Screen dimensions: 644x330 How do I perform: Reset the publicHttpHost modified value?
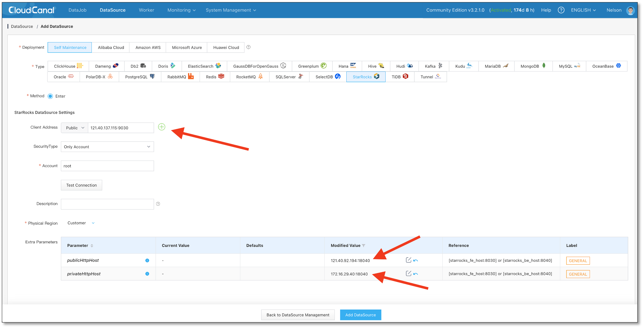pos(416,261)
